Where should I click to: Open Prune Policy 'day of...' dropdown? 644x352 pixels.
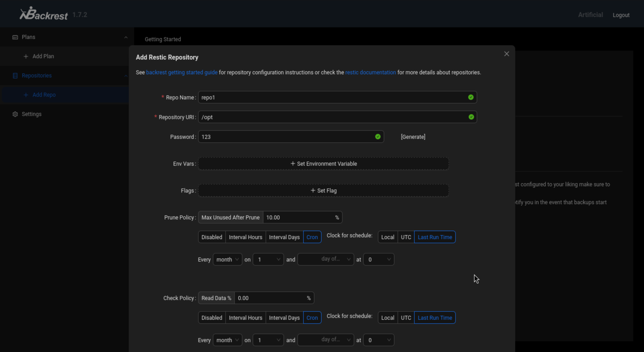[326, 259]
